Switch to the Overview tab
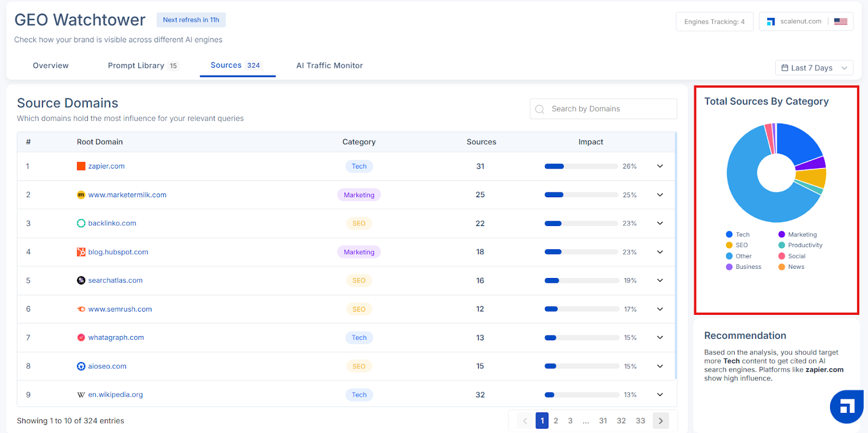Screen dimensions: 868x433 [50, 66]
